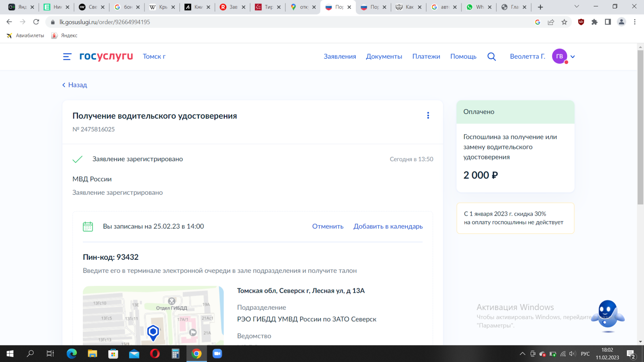This screenshot has height=362, width=644.
Task: Click the page's vertical scrollbar
Action: point(640,127)
